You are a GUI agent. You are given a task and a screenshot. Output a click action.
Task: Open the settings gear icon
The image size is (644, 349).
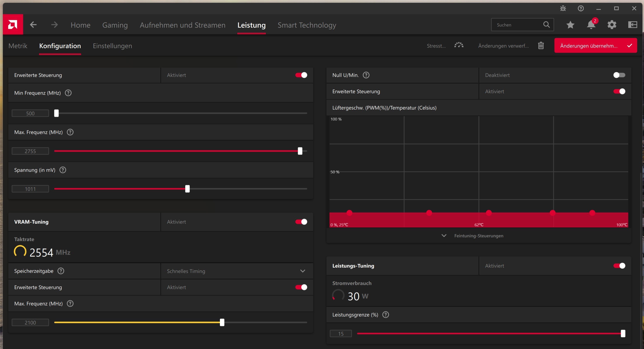(x=612, y=25)
